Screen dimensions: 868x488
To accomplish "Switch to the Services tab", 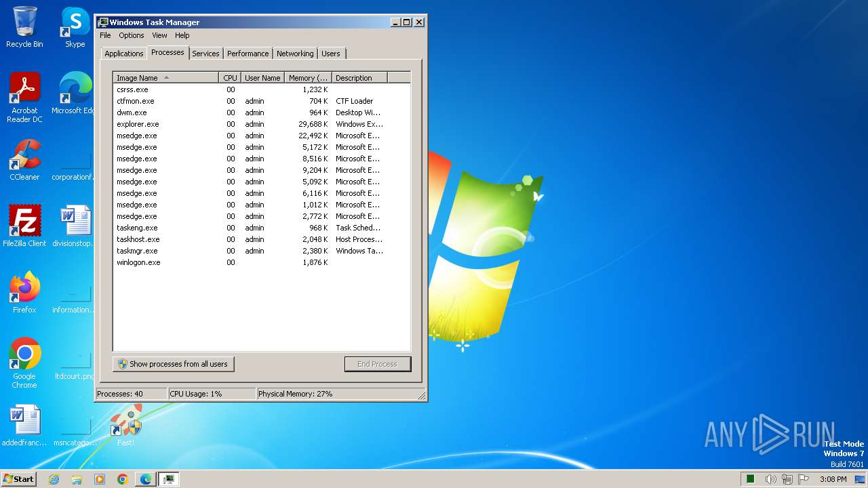I will pos(205,54).
